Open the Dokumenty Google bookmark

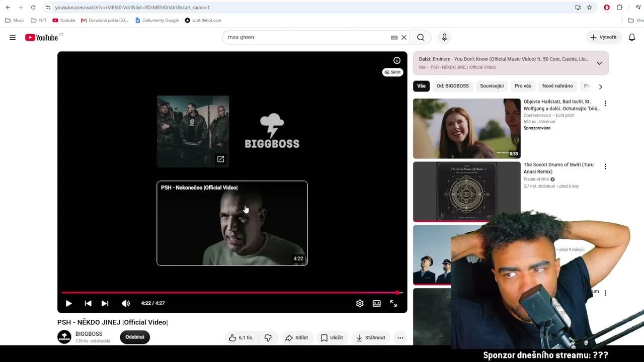pyautogui.click(x=157, y=21)
